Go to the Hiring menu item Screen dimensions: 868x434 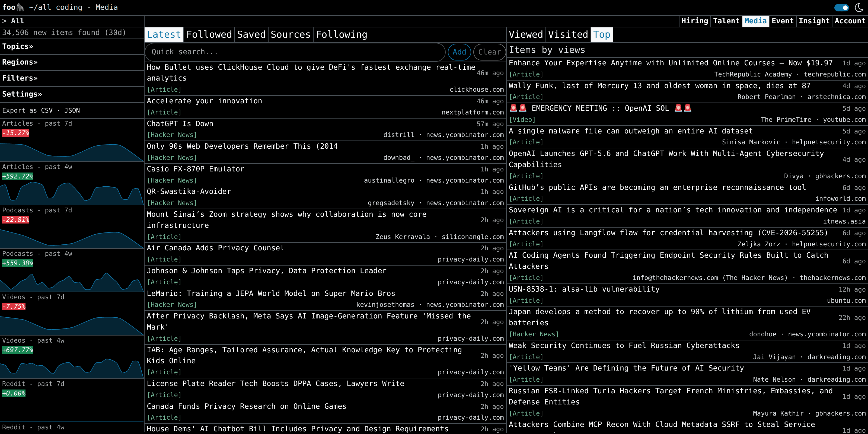pyautogui.click(x=694, y=21)
